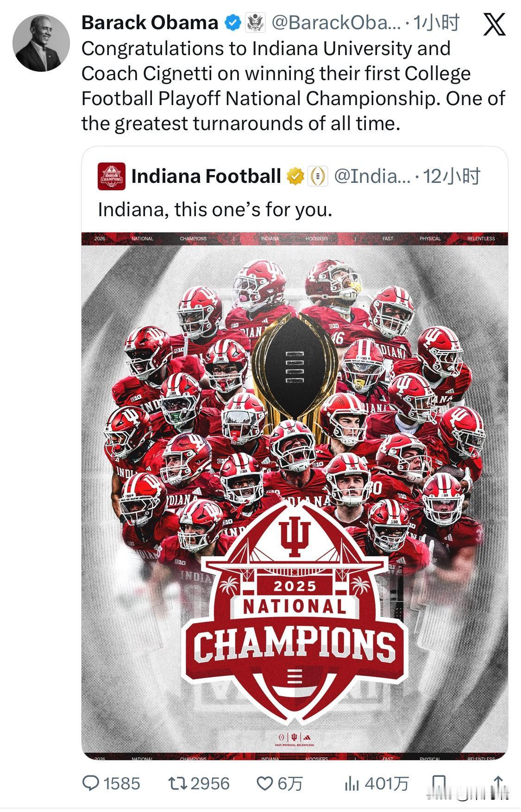Open the view analytics bar-chart icon
The image size is (521, 812).
(352, 783)
